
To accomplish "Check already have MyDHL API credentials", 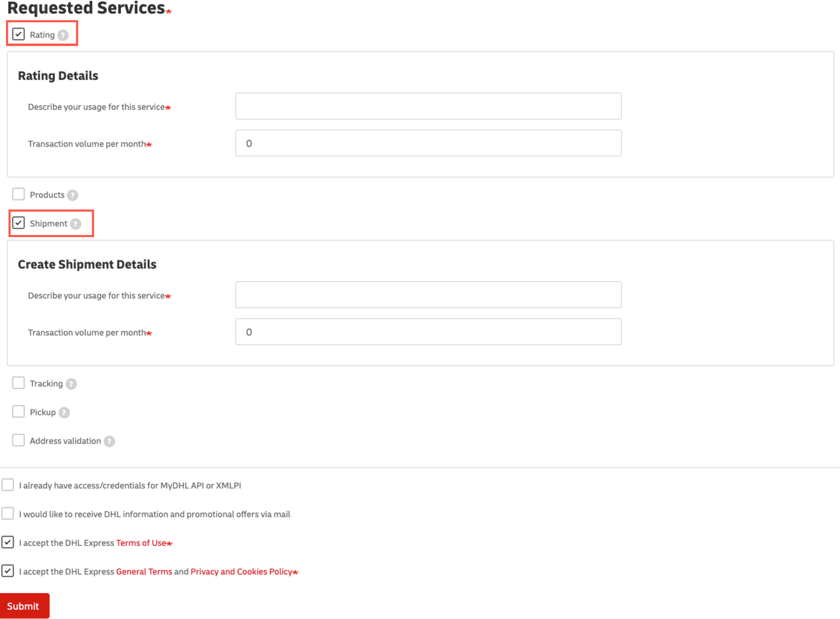I will coord(9,485).
